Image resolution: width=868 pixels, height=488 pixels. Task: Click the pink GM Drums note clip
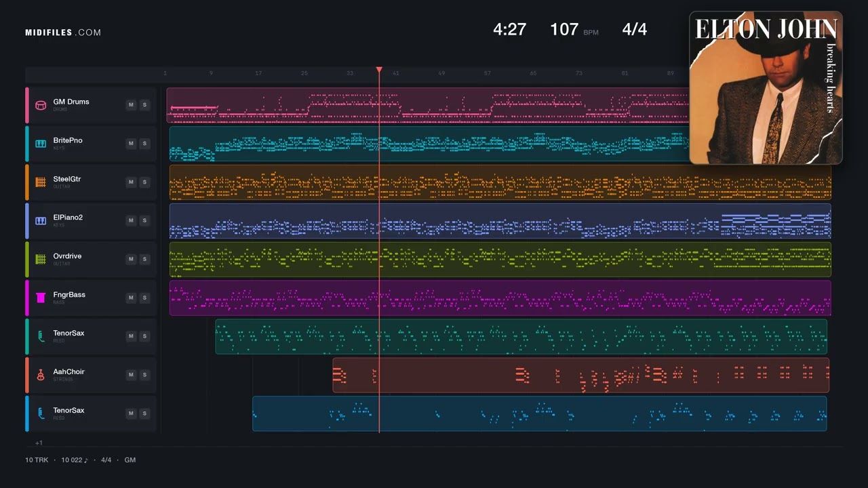[428, 105]
